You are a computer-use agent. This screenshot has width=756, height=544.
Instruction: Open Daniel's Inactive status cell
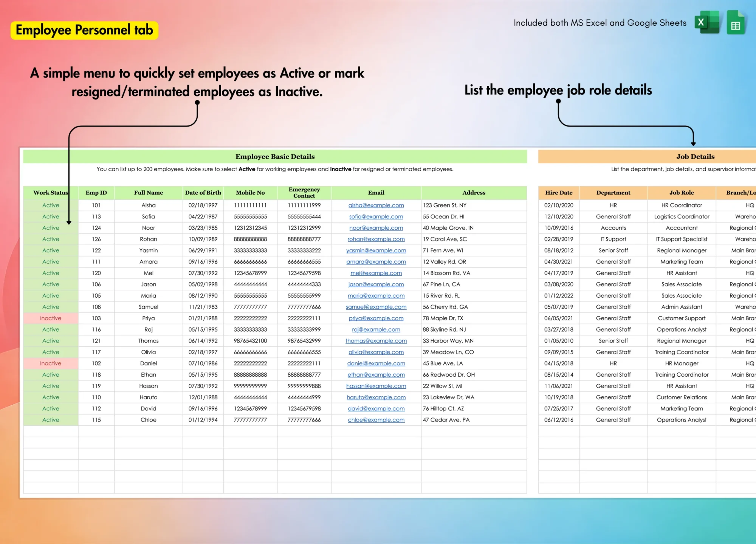tap(51, 363)
